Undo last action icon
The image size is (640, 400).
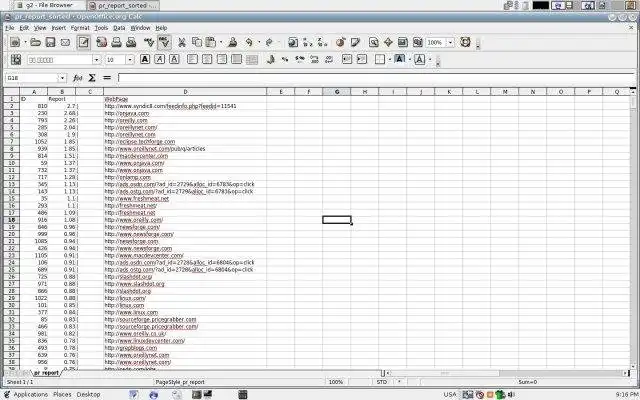point(249,42)
